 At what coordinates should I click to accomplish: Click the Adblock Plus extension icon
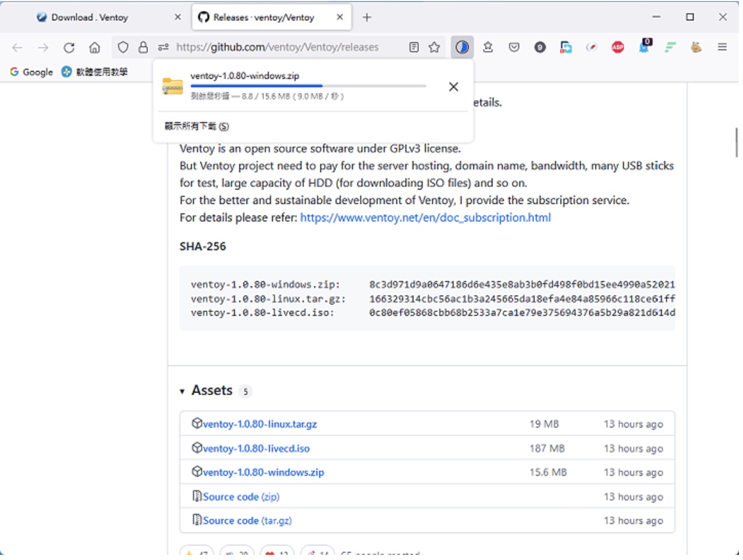(618, 48)
